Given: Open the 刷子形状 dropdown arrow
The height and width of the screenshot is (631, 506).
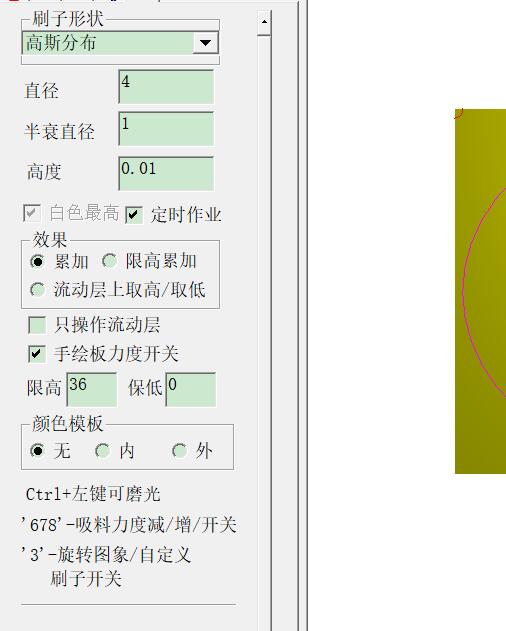Looking at the screenshot, I should (x=205, y=42).
